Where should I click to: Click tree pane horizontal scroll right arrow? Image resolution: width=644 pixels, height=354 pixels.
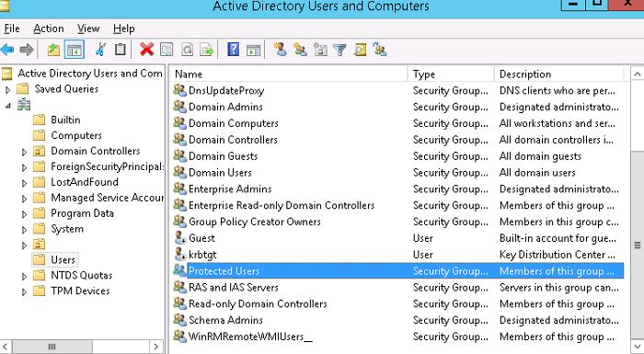coord(156,347)
